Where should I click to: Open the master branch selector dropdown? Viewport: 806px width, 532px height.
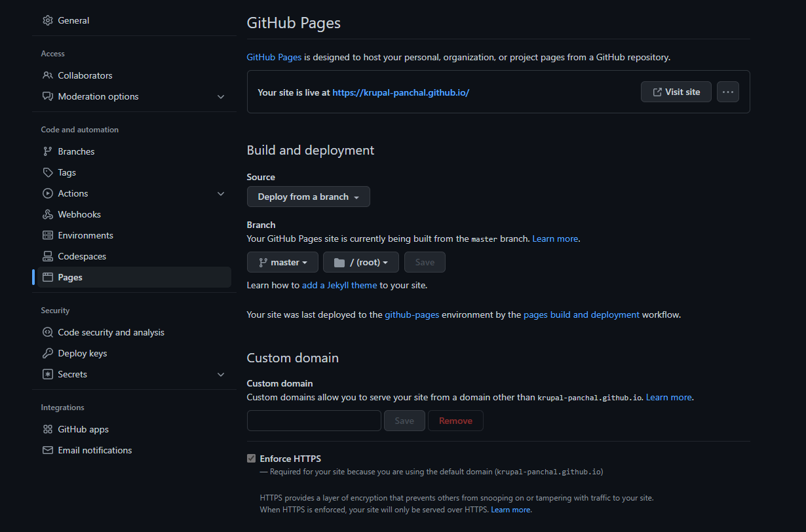pyautogui.click(x=282, y=262)
